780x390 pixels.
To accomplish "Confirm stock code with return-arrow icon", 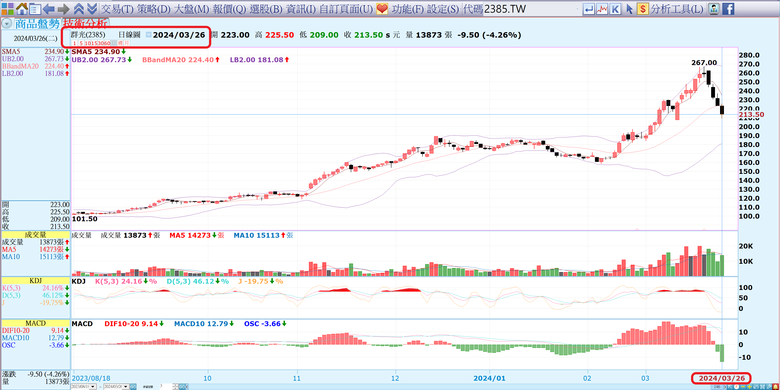I will click(589, 8).
